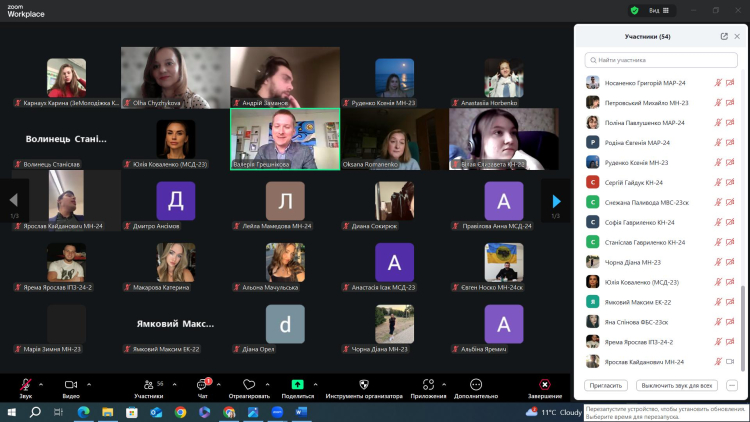750x422 pixels.
Task: Open the Приложения apps icon
Action: (428, 384)
